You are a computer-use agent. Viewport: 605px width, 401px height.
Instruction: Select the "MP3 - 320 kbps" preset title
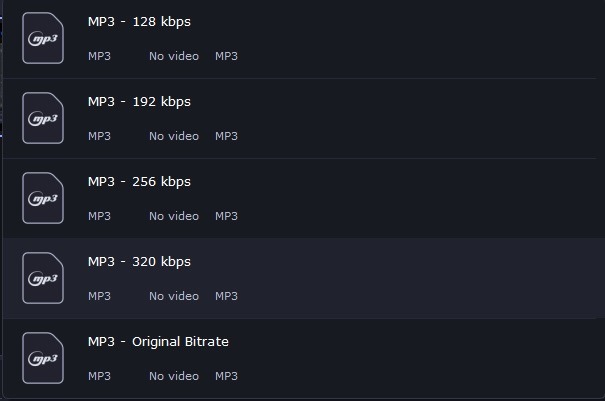[x=139, y=262]
